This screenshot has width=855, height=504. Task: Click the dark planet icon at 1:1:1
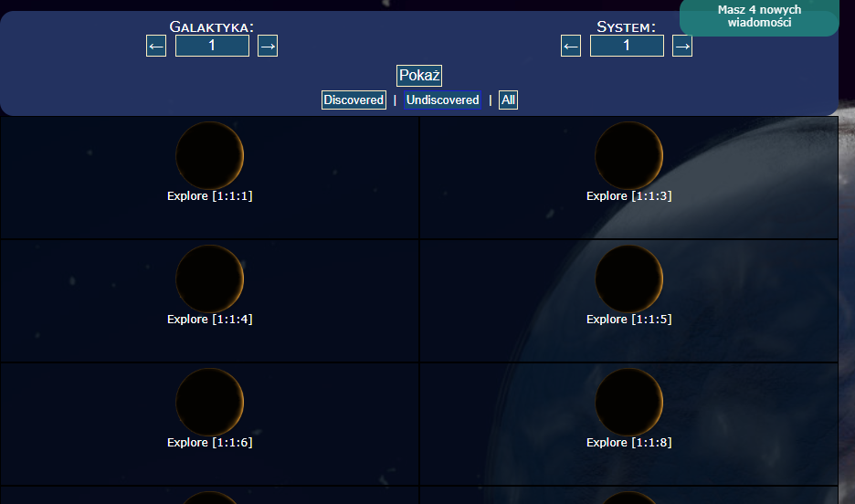[x=209, y=155]
